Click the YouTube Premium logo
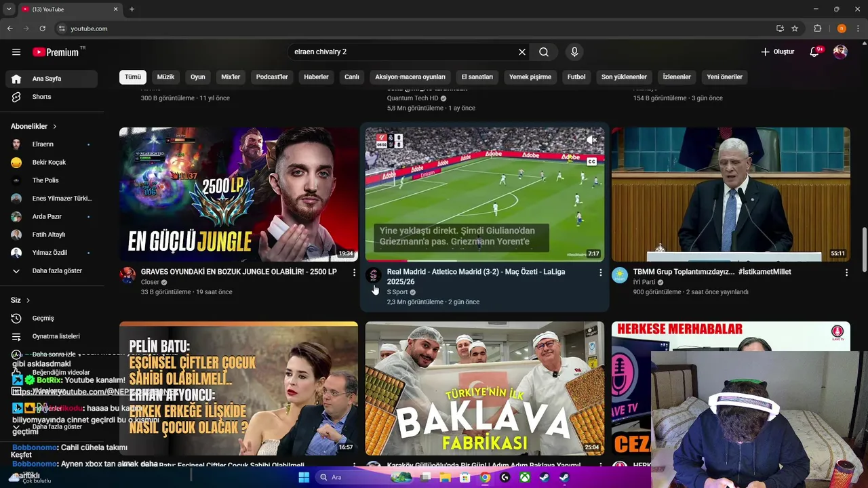The height and width of the screenshot is (488, 868). click(x=56, y=52)
